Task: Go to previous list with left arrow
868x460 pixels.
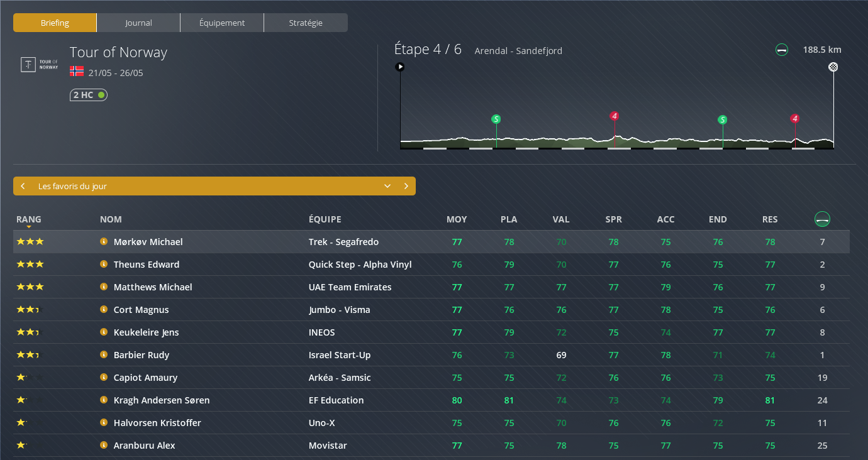Action: coord(23,186)
